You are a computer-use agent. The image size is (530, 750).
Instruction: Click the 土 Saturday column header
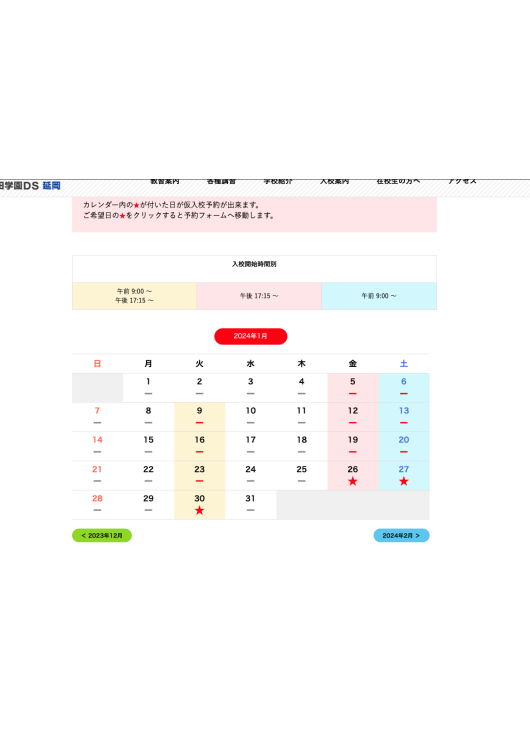coord(404,364)
